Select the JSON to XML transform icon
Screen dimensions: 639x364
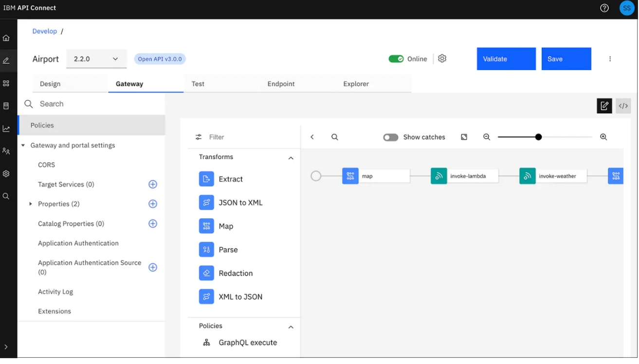(x=206, y=202)
